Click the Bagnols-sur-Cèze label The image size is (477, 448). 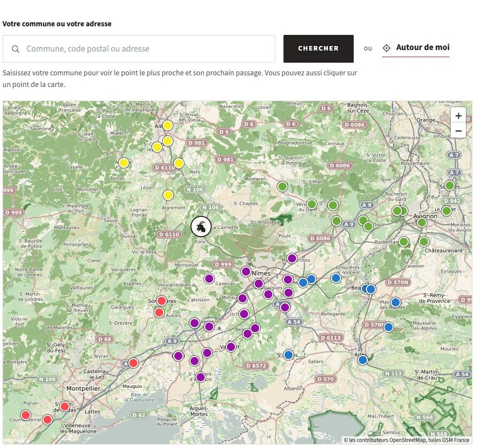click(x=358, y=108)
